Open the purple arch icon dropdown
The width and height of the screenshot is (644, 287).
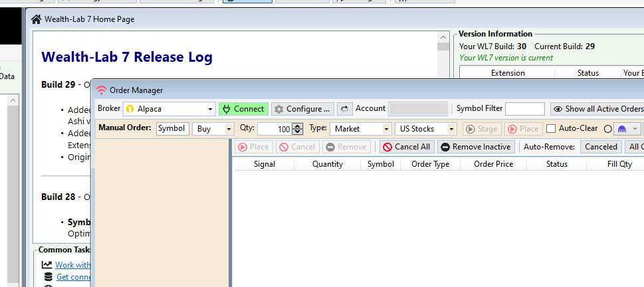coord(627,129)
